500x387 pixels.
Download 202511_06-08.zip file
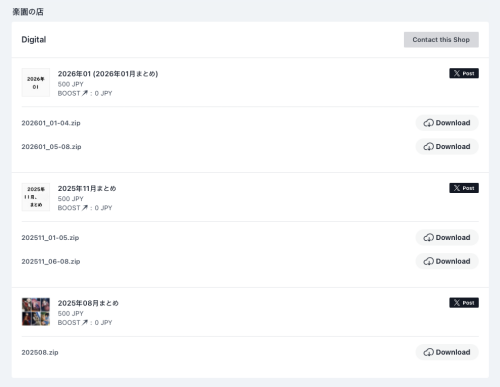pyautogui.click(x=447, y=261)
